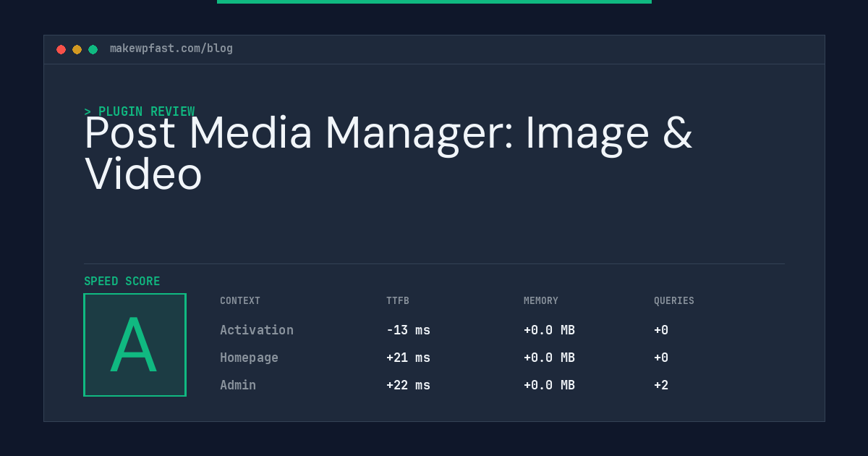Click the yellow minimize dot
Image resolution: width=868 pixels, height=456 pixels.
(x=77, y=49)
